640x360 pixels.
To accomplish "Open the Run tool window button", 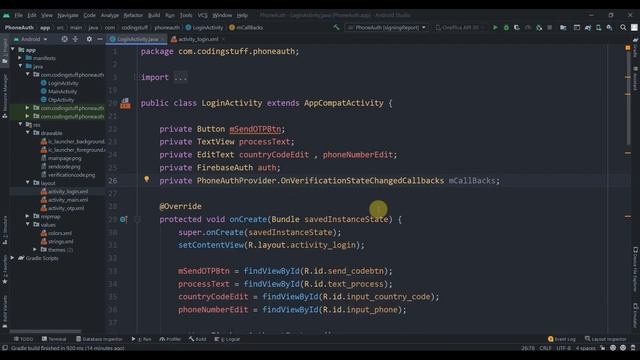I will [x=142, y=339].
